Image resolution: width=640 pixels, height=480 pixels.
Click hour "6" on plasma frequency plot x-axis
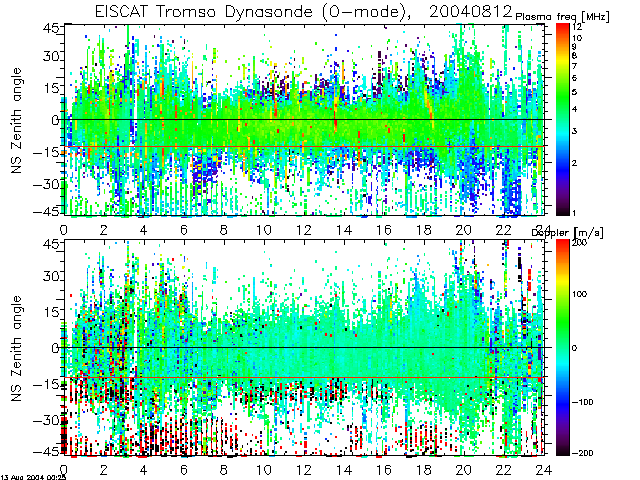[x=184, y=230]
